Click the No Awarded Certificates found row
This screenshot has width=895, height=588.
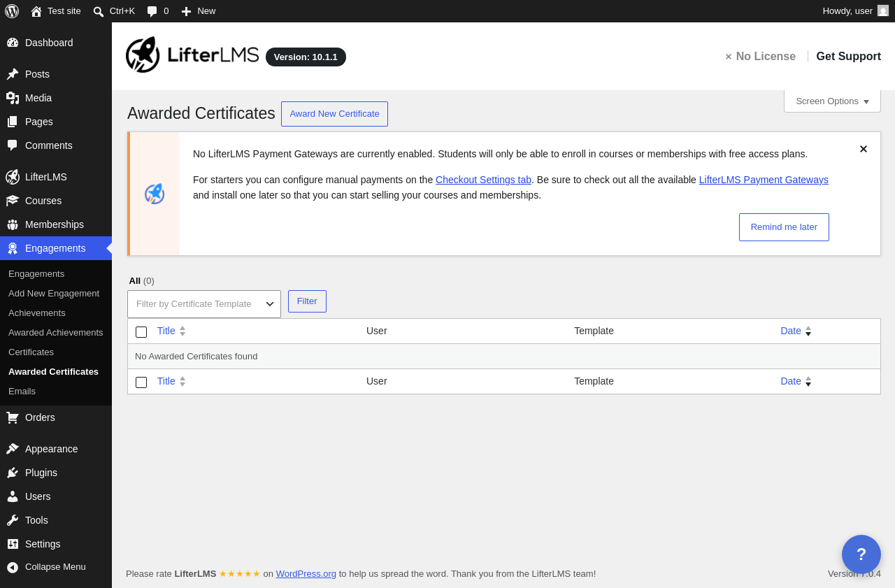[x=503, y=357]
